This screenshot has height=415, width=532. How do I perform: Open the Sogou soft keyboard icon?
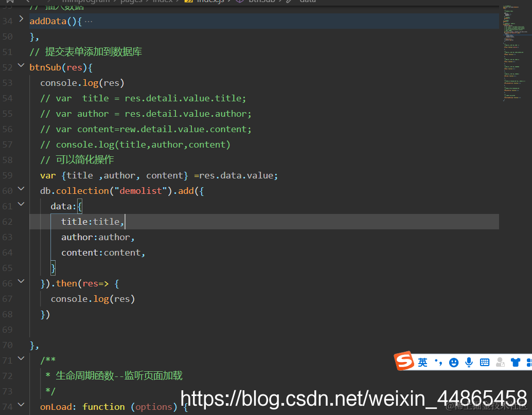[485, 363]
